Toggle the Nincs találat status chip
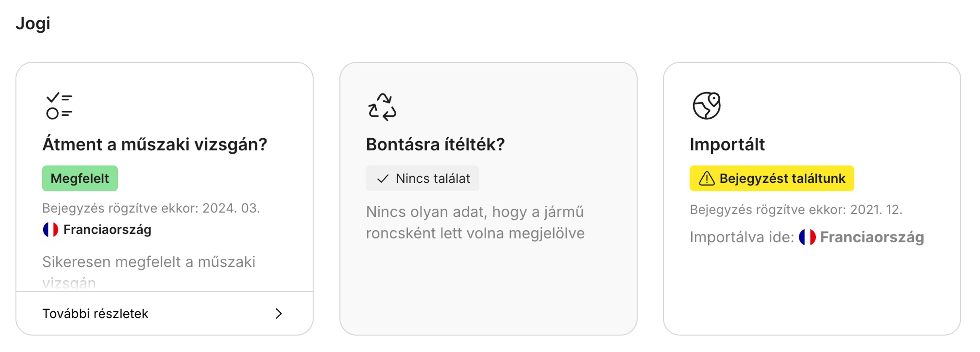Screen dimensions: 980x352 point(422,178)
